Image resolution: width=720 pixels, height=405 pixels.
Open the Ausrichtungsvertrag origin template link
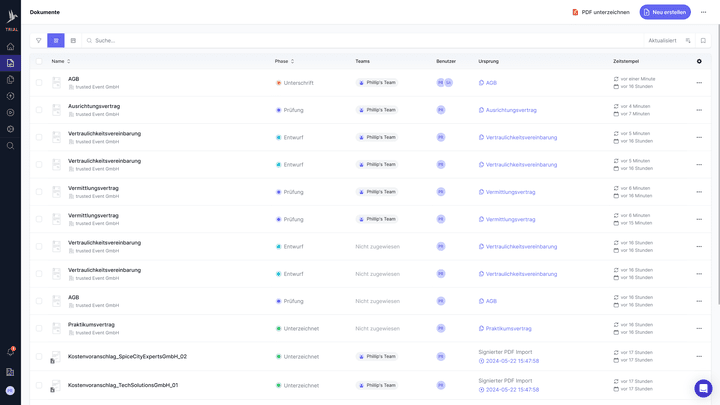click(x=511, y=110)
